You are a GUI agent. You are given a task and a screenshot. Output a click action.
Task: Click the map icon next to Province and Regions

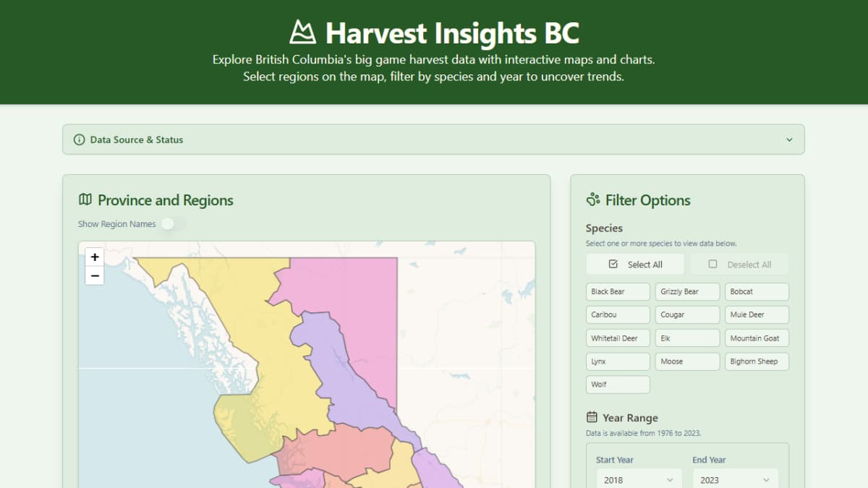[x=85, y=200]
